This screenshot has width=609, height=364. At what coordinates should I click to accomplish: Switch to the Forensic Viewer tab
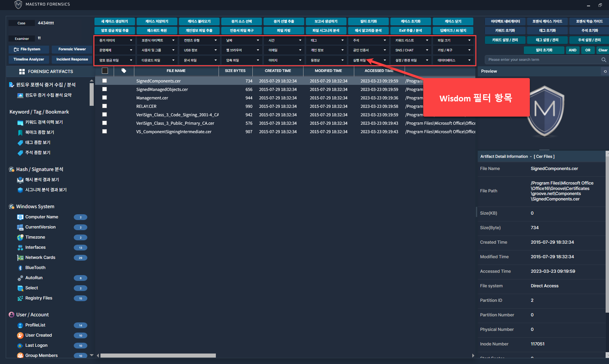point(72,49)
